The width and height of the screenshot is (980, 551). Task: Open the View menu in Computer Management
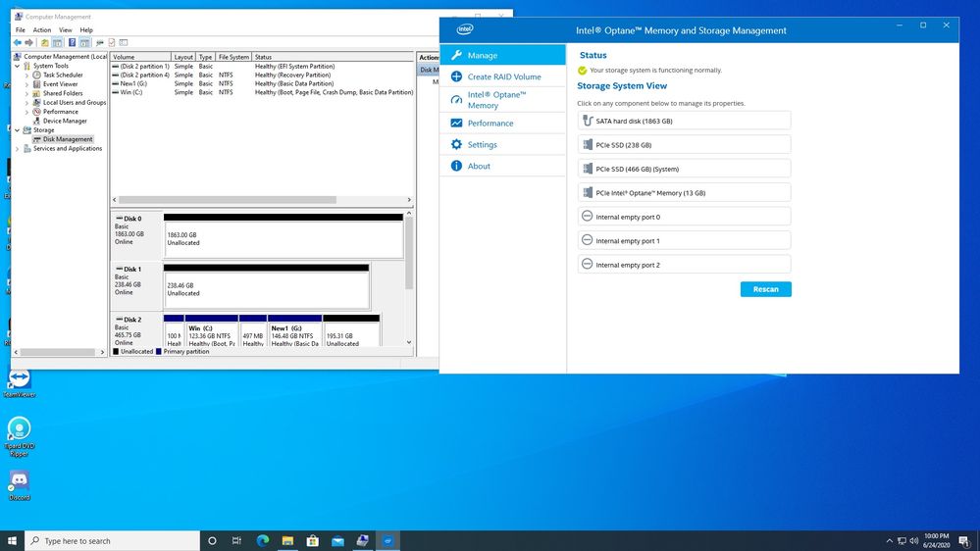coord(66,30)
